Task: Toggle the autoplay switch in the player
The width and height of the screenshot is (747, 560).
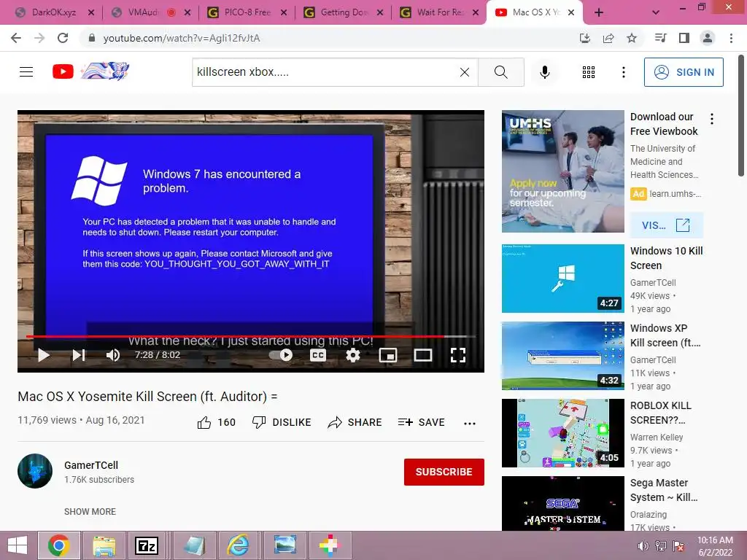Action: pyautogui.click(x=281, y=355)
